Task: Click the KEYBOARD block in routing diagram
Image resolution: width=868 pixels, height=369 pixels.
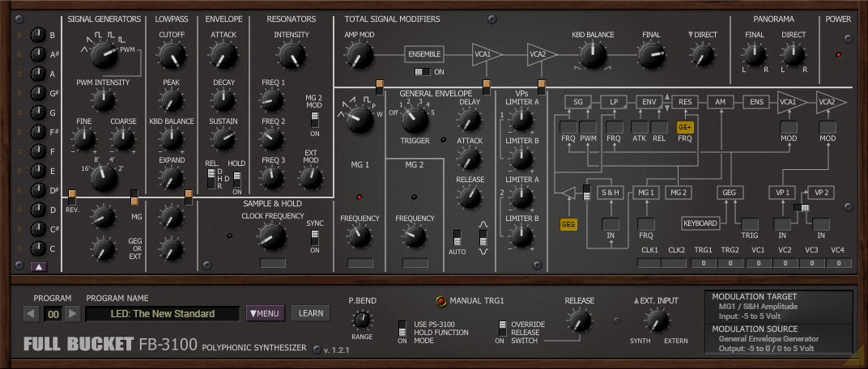Action: coord(700,223)
